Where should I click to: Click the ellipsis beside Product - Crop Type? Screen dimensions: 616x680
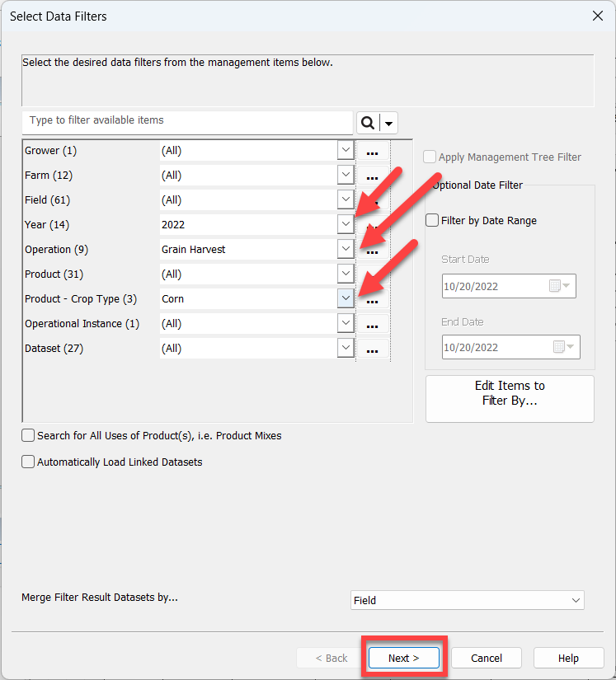(x=372, y=298)
